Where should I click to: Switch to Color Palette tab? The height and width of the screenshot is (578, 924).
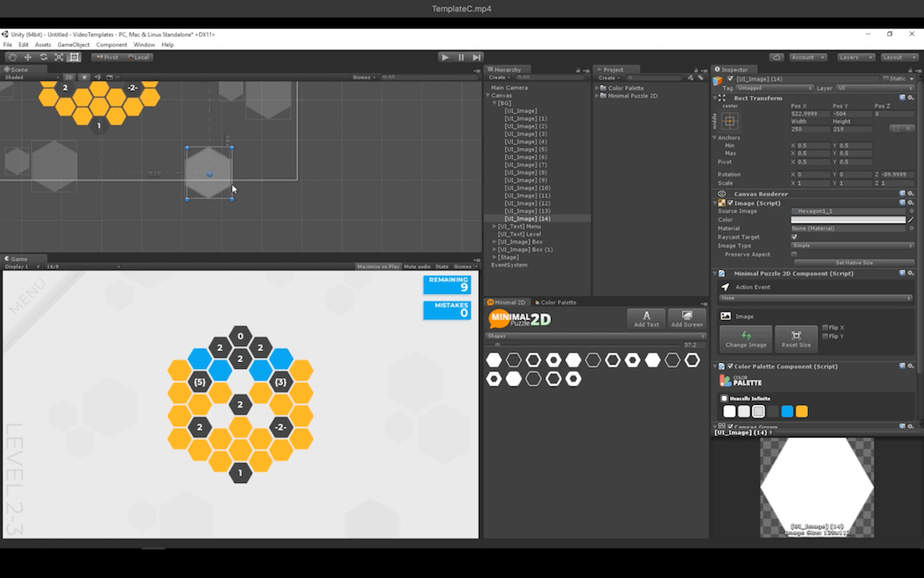click(556, 302)
